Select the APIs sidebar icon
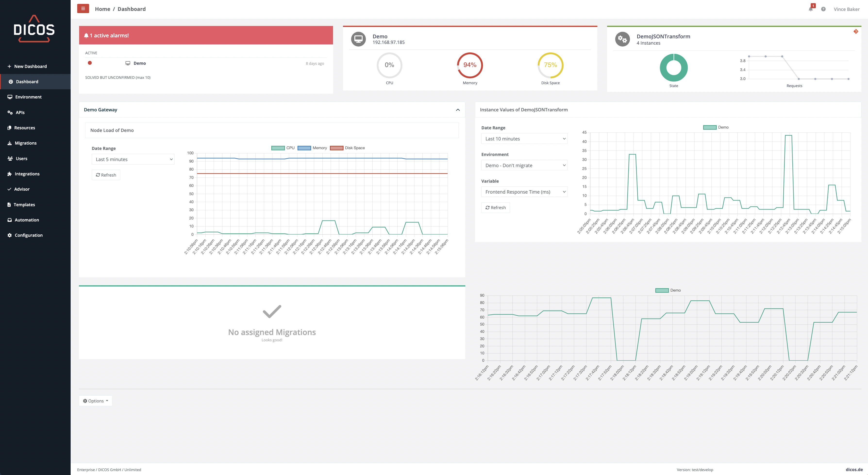The width and height of the screenshot is (868, 475). coord(10,112)
